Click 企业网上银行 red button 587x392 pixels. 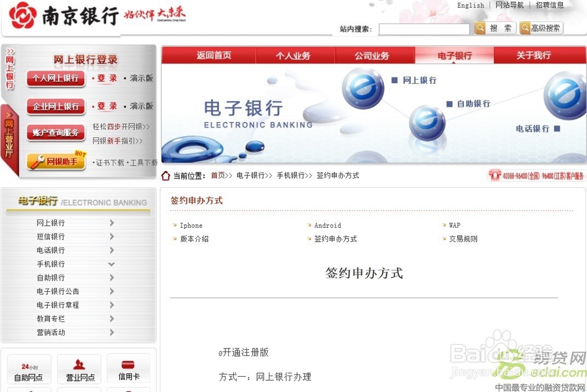click(56, 106)
